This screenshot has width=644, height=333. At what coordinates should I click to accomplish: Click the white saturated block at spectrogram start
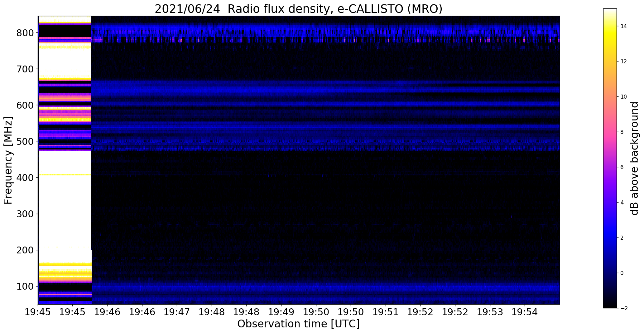tap(65, 160)
